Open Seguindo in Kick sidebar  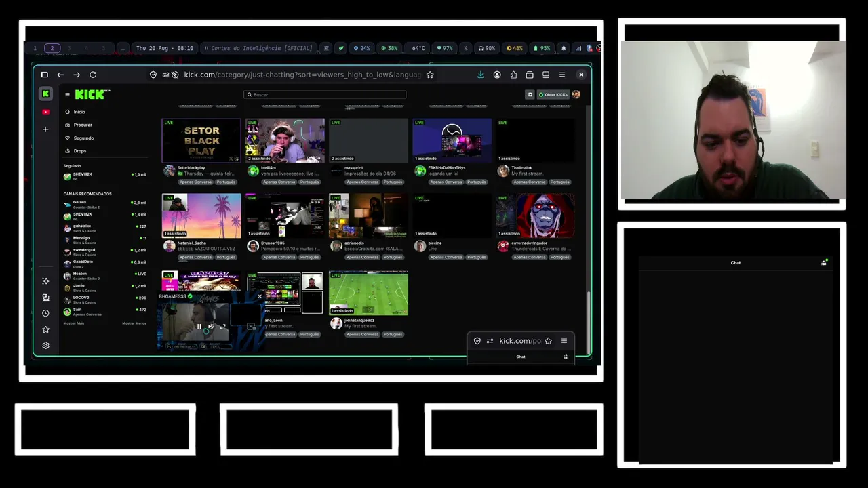pyautogui.click(x=79, y=138)
